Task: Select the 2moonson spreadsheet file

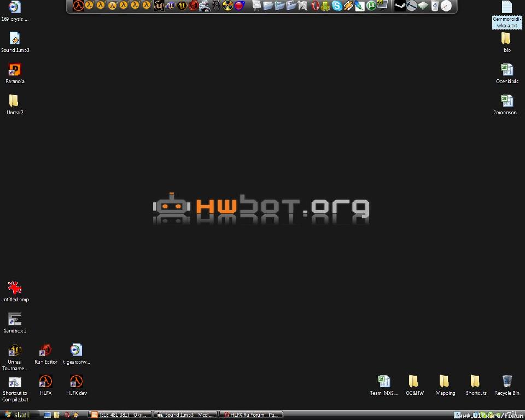Action: 506,105
